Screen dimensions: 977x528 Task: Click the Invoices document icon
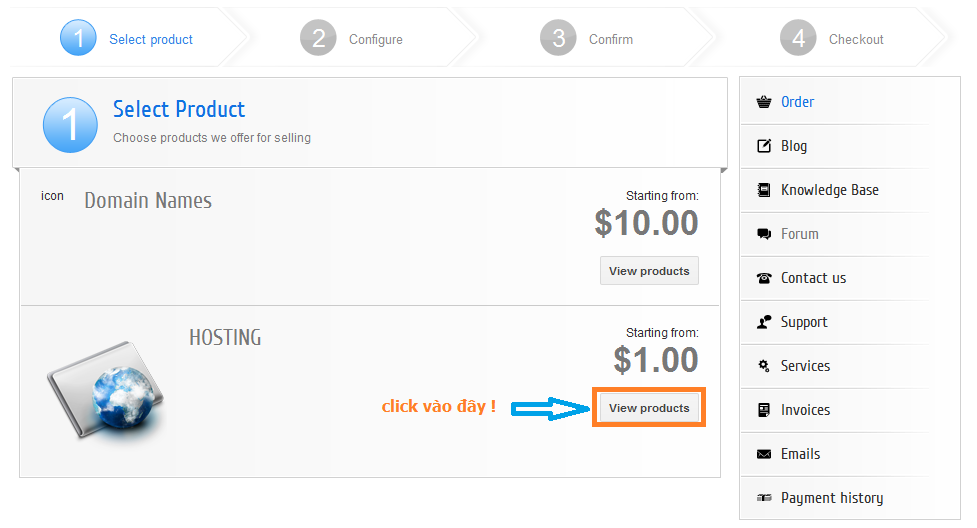(764, 410)
